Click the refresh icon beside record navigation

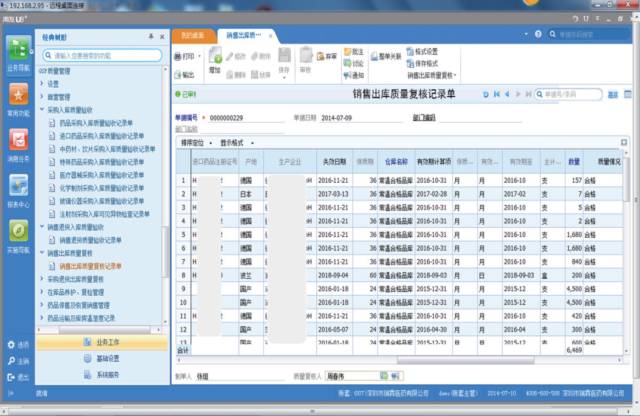pos(486,94)
